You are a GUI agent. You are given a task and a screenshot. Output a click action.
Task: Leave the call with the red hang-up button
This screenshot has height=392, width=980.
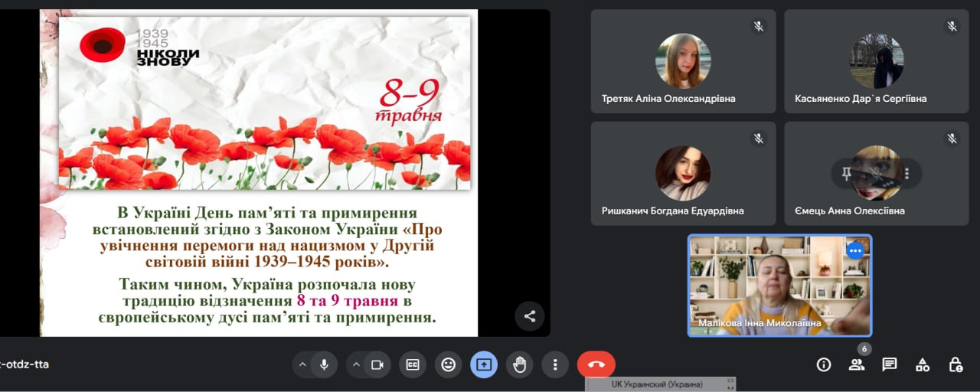pyautogui.click(x=596, y=364)
